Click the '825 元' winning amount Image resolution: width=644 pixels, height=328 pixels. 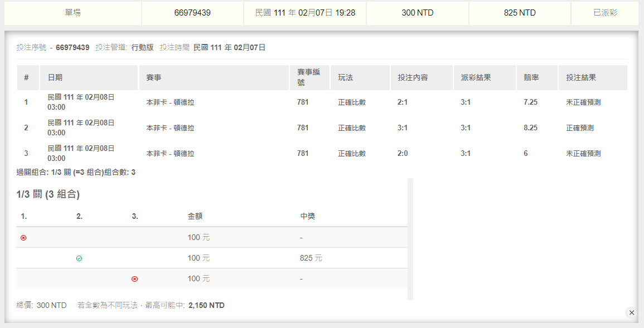[311, 258]
